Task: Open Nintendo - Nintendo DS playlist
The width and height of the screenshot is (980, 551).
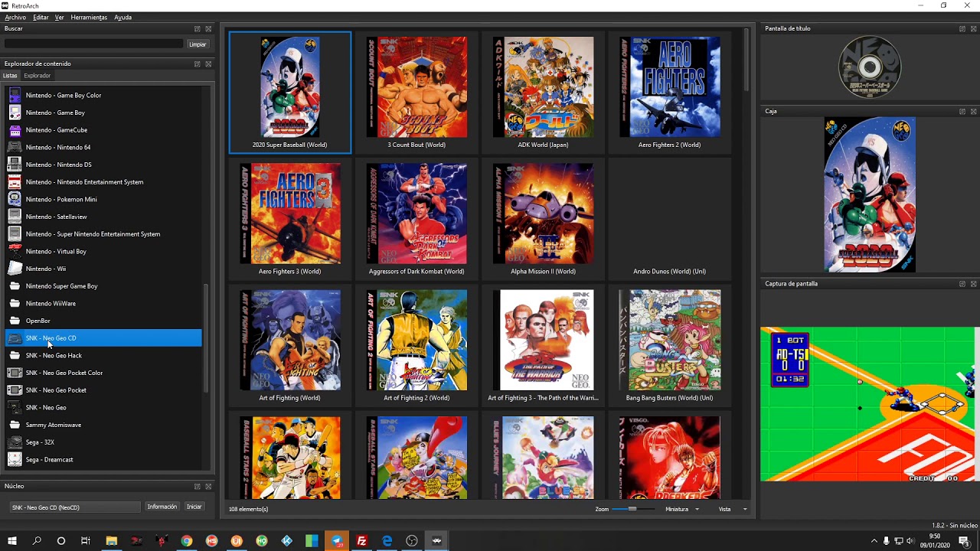Action: click(103, 165)
